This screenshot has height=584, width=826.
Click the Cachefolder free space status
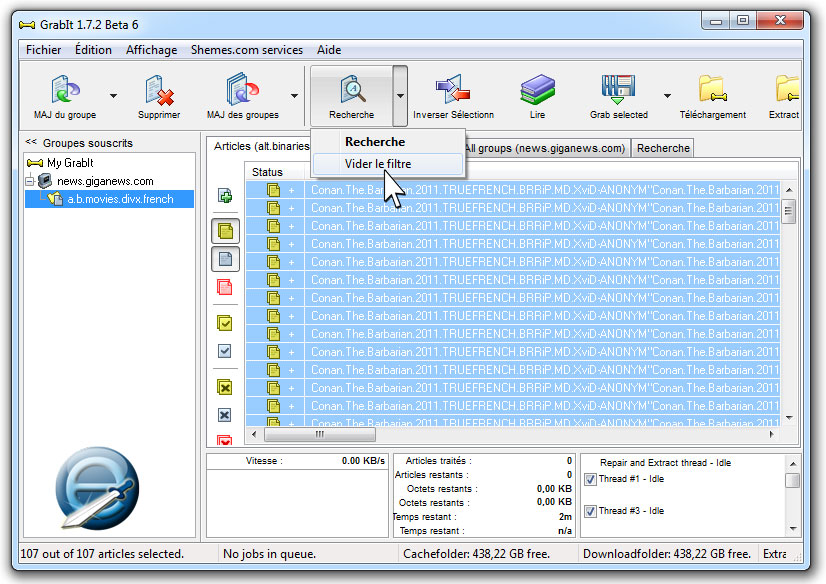point(476,554)
